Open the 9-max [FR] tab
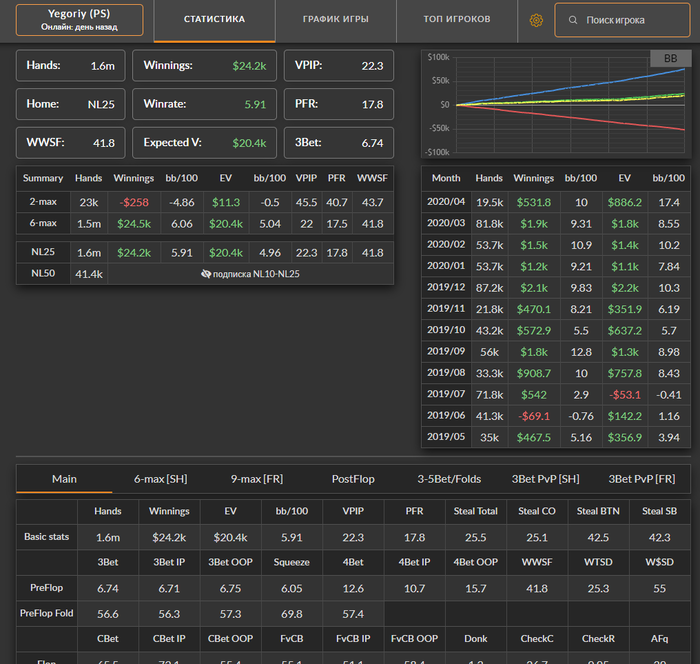Image resolution: width=700 pixels, height=664 pixels. click(x=257, y=479)
